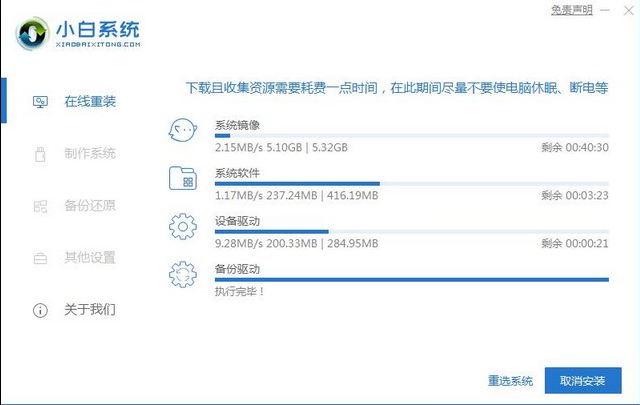Open the 备份还原 section

89,206
